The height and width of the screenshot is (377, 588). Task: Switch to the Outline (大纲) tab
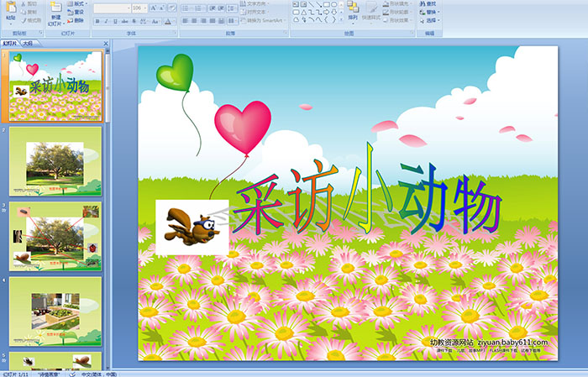coord(28,43)
